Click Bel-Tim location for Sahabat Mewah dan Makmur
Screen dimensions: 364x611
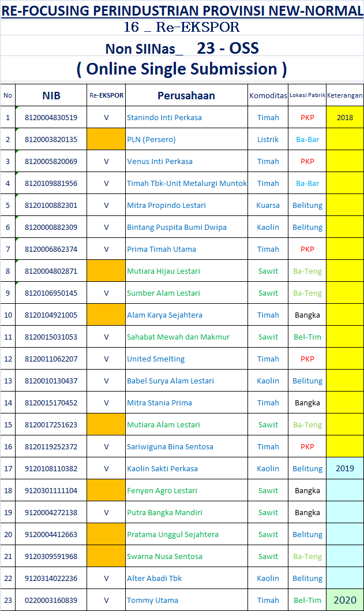307,337
